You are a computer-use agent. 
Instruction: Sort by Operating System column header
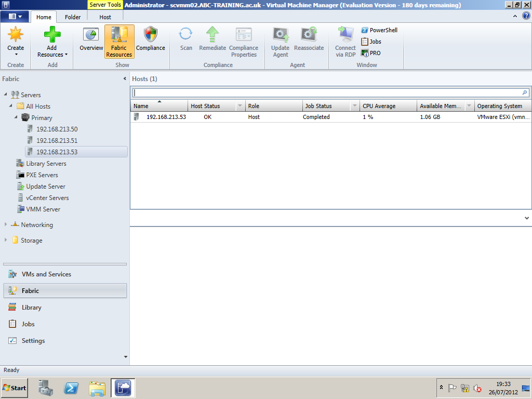[503, 106]
